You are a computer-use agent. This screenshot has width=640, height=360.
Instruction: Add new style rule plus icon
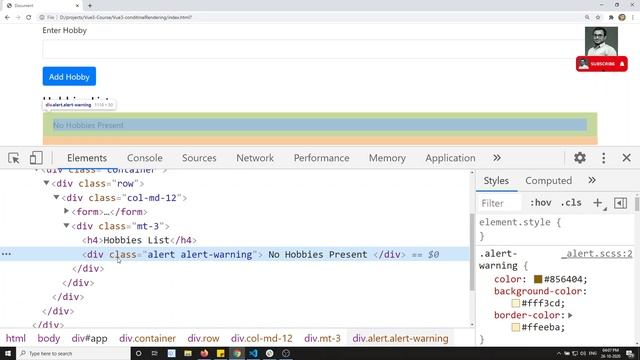pyautogui.click(x=598, y=203)
